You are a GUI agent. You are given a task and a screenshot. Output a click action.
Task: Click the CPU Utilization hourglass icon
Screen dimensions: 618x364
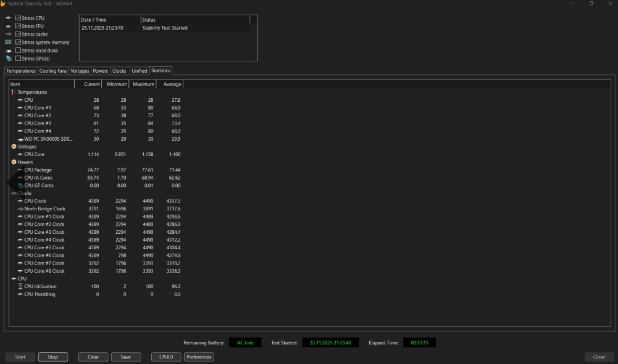(x=20, y=286)
